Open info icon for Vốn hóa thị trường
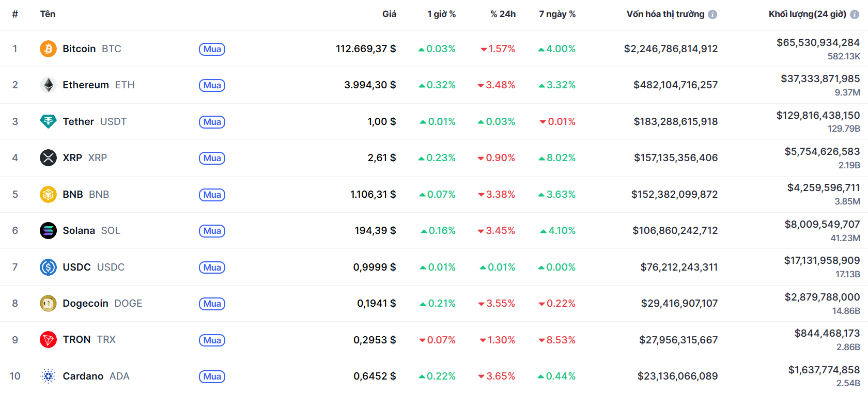The image size is (868, 394). (712, 14)
